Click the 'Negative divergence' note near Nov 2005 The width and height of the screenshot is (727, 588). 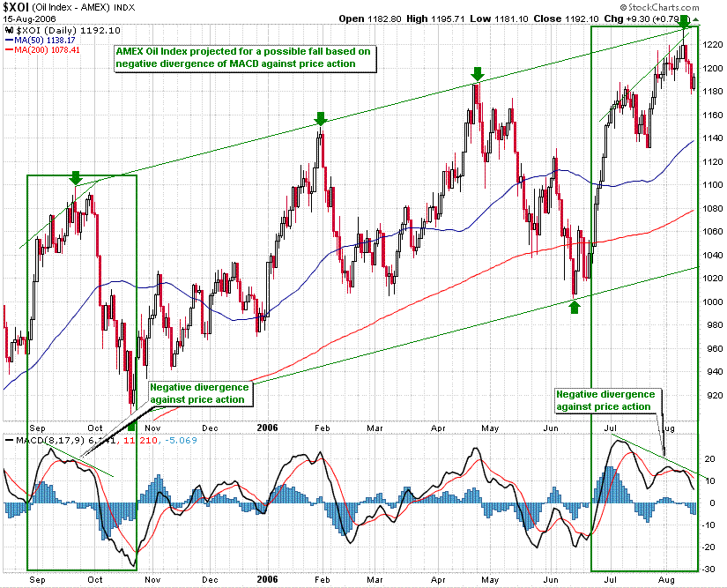201,394
